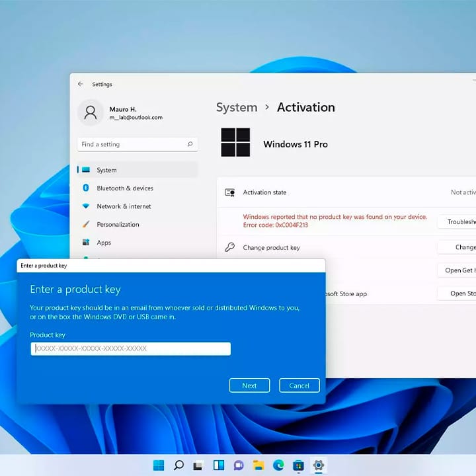The width and height of the screenshot is (476, 476).
Task: Click the Mauro H. profile avatar
Action: pos(91,113)
